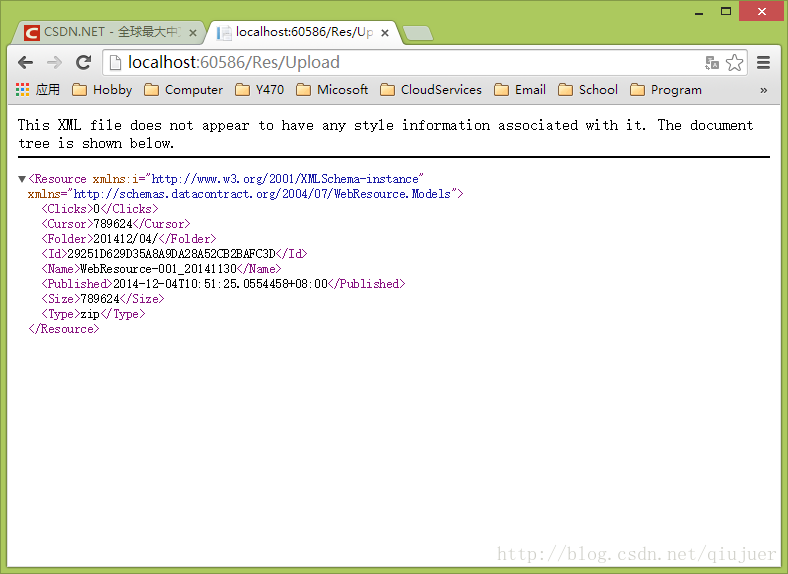Click the page icon in the address bar
Image resolution: width=788 pixels, height=574 pixels.
[x=115, y=63]
